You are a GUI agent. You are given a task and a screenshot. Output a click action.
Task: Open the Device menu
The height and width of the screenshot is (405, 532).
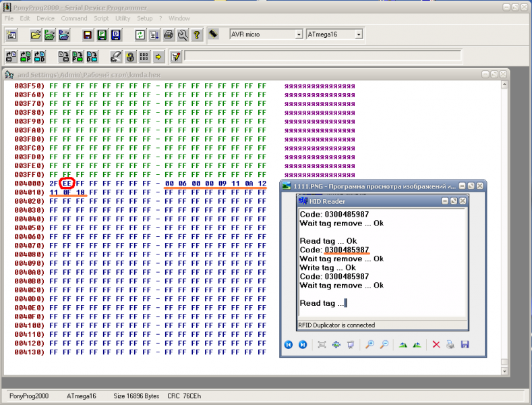(x=46, y=18)
